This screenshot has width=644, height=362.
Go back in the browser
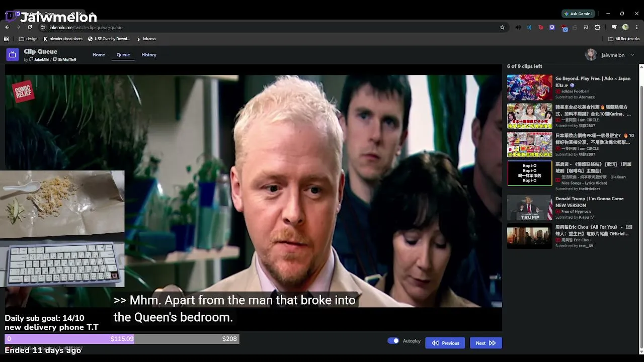coord(7,27)
